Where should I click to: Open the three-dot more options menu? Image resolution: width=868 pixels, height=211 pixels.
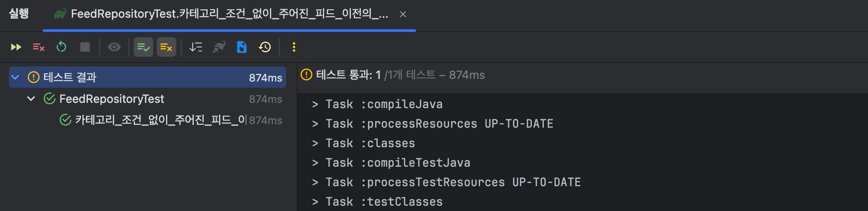coord(294,47)
